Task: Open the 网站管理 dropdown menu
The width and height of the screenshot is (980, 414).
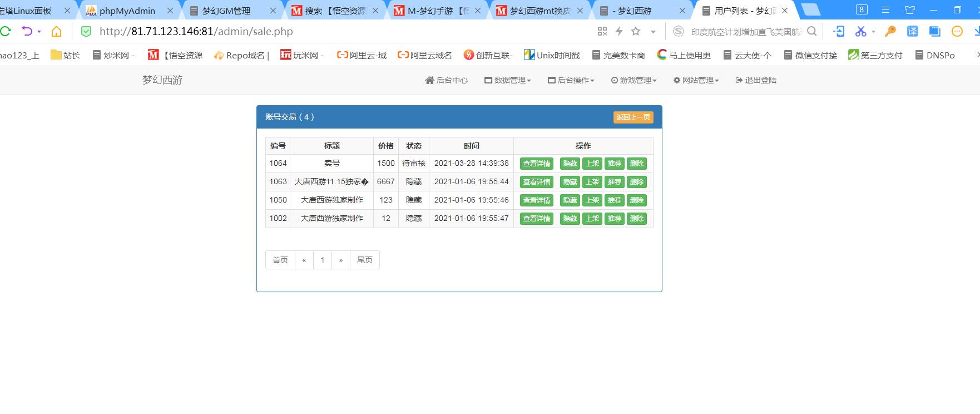Action: click(696, 80)
